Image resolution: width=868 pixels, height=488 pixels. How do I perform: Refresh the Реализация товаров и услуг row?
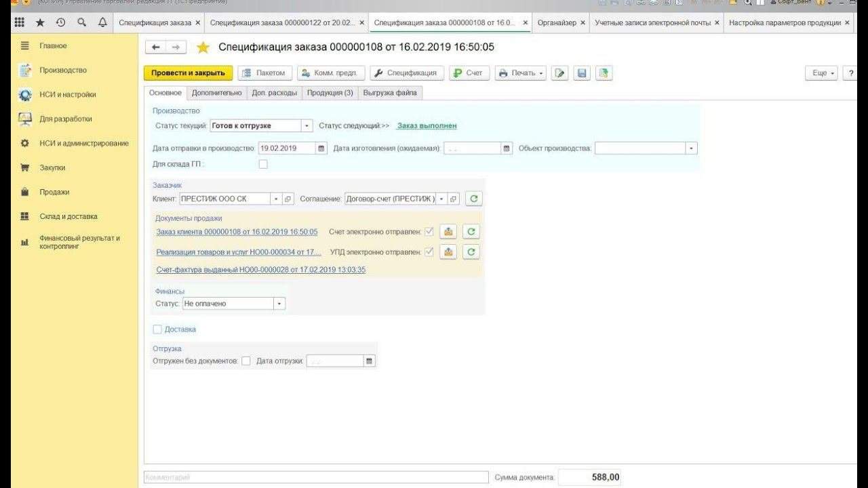471,252
